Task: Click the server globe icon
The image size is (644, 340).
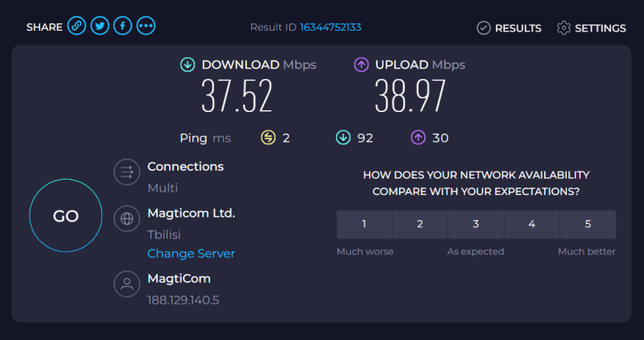Action: pos(126,218)
